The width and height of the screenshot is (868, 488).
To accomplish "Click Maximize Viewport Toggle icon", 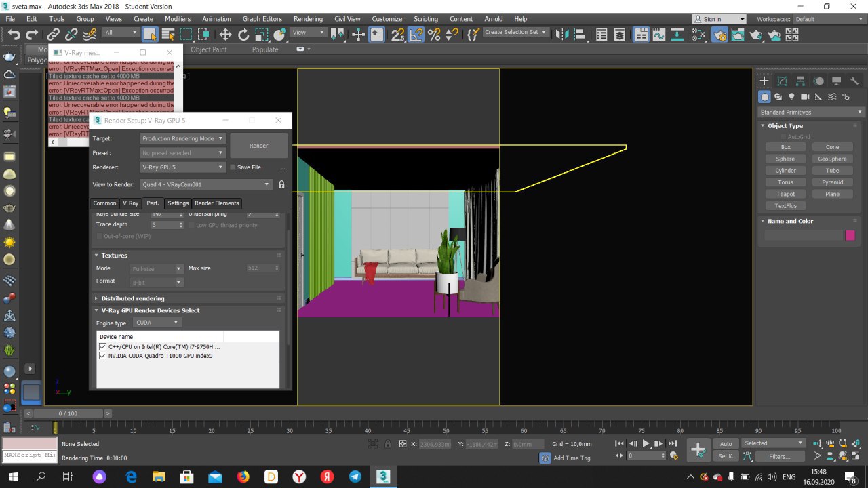I will (x=854, y=456).
